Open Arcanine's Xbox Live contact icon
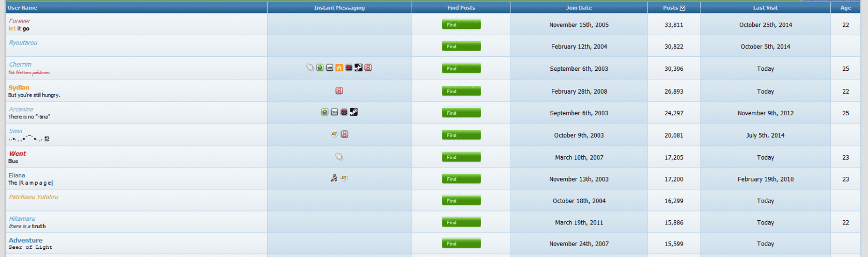Image resolution: width=868 pixels, height=257 pixels. coord(324,112)
